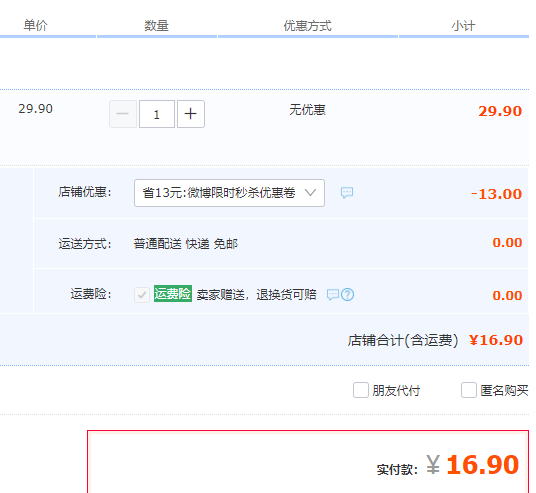Image resolution: width=536 pixels, height=493 pixels.
Task: Click the 单价 column header
Action: [x=35, y=26]
